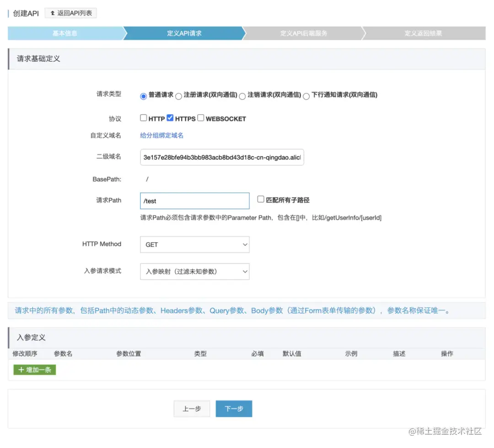Screen dimensions: 494x448
Task: Focus the 请求Path input containing /test
Action: point(195,201)
